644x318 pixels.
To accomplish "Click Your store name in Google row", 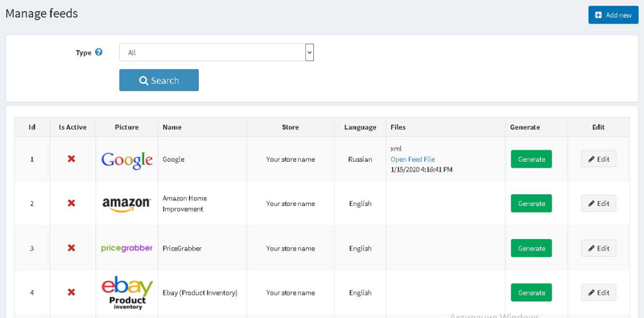I will [x=291, y=159].
